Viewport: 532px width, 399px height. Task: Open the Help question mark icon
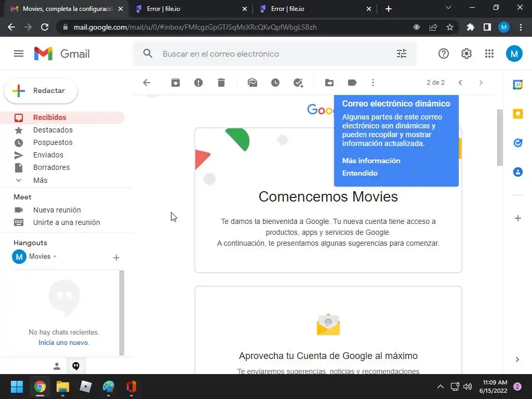444,54
